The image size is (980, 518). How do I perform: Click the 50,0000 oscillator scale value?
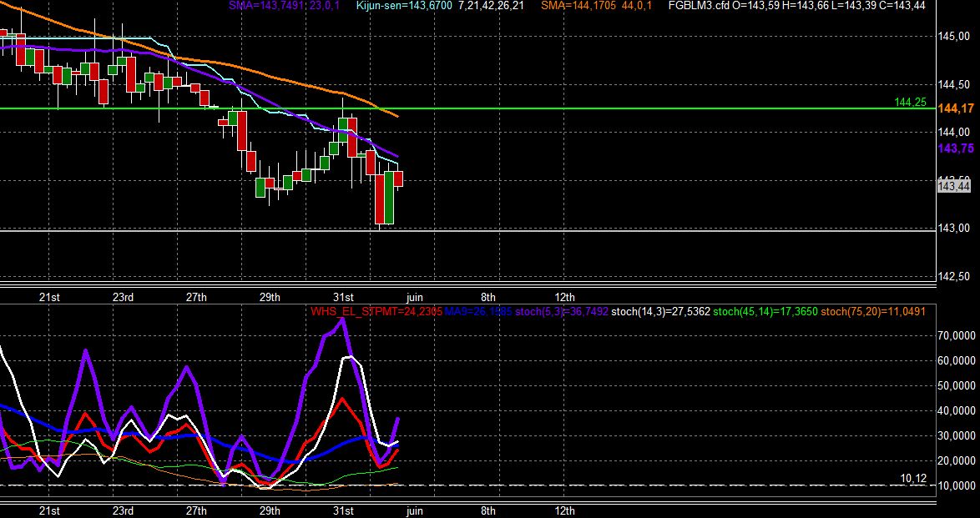(957, 386)
